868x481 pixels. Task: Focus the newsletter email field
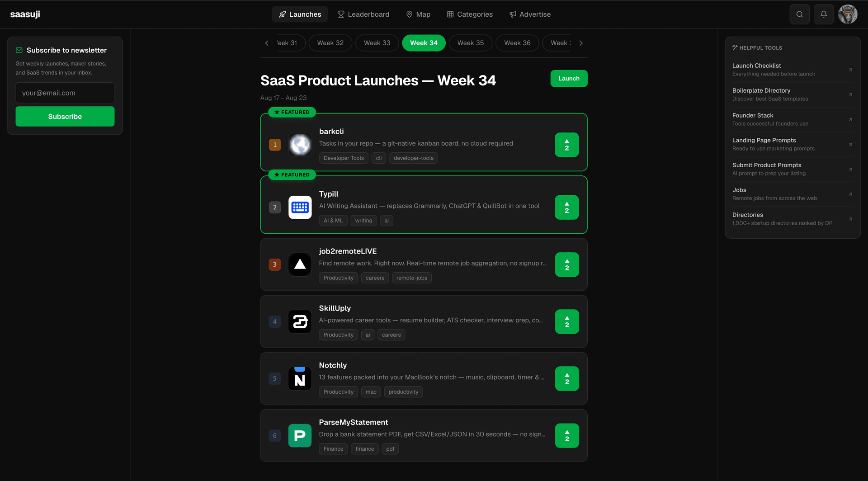click(65, 93)
